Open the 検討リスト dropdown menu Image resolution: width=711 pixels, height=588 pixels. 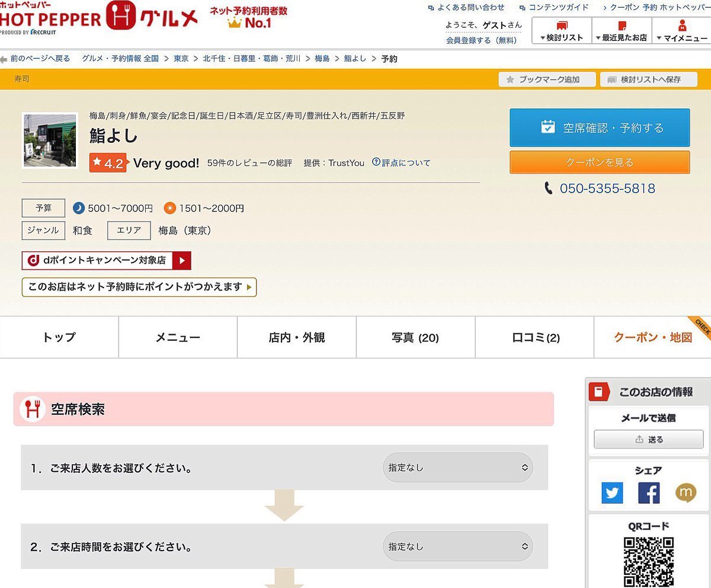(562, 31)
